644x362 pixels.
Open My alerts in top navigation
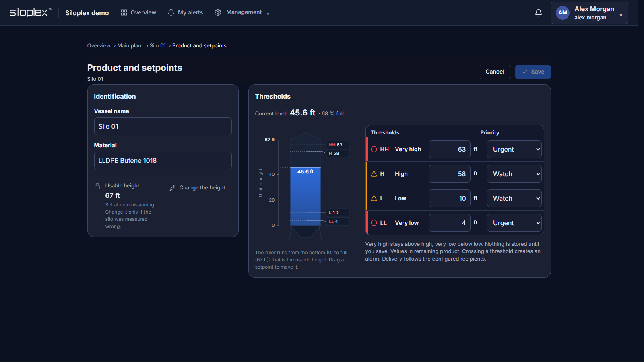coord(186,12)
